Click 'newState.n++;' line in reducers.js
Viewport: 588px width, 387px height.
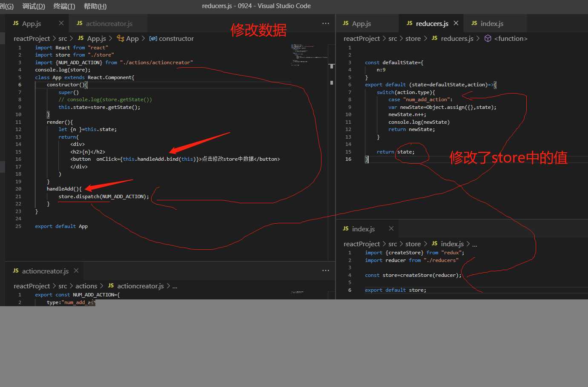tap(407, 114)
